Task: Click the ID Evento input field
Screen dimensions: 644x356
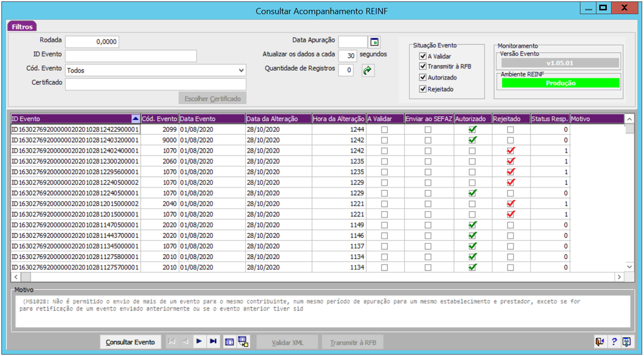Action: pos(131,56)
